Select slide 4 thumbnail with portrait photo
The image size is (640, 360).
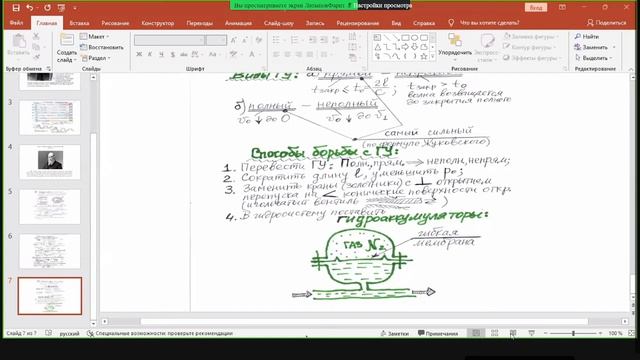[x=50, y=162]
